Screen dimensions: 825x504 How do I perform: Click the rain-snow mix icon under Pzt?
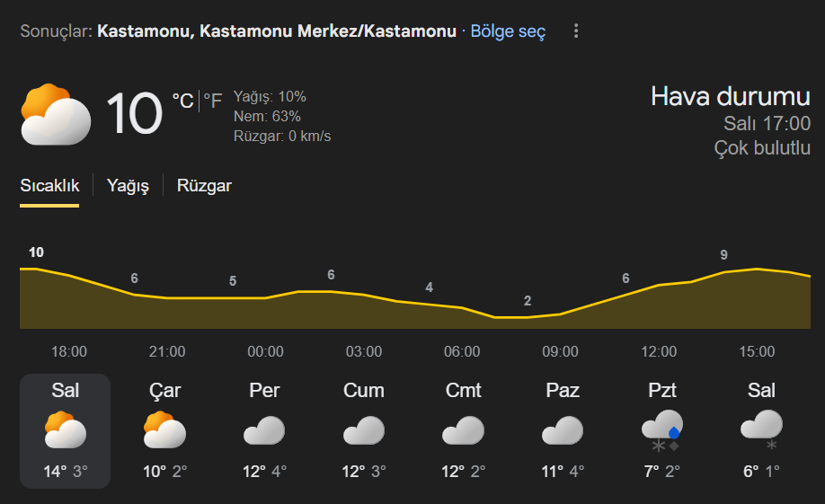[662, 429]
